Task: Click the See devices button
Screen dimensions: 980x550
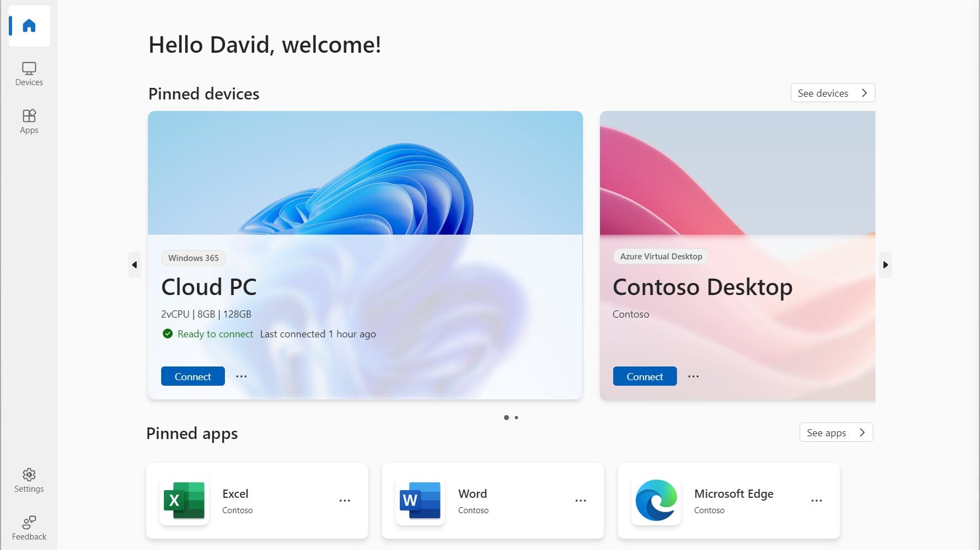Action: tap(833, 93)
